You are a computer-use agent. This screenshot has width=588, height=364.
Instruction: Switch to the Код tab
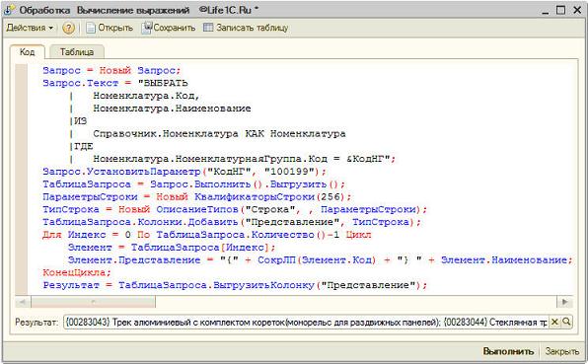tap(27, 51)
